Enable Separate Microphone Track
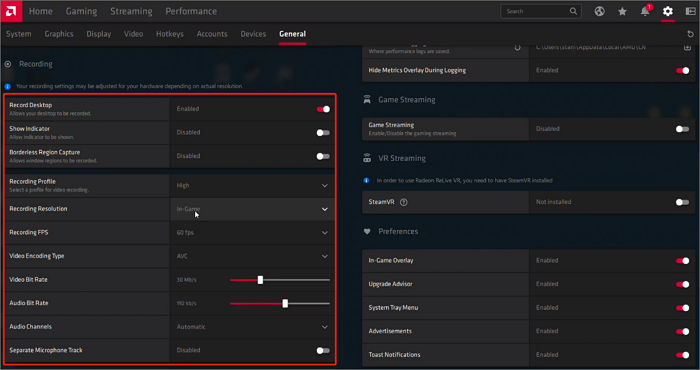 click(x=323, y=351)
